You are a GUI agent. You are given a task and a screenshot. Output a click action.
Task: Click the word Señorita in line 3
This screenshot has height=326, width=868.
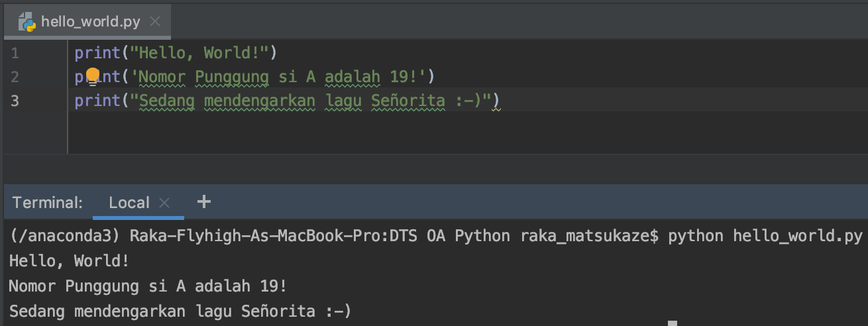[408, 101]
